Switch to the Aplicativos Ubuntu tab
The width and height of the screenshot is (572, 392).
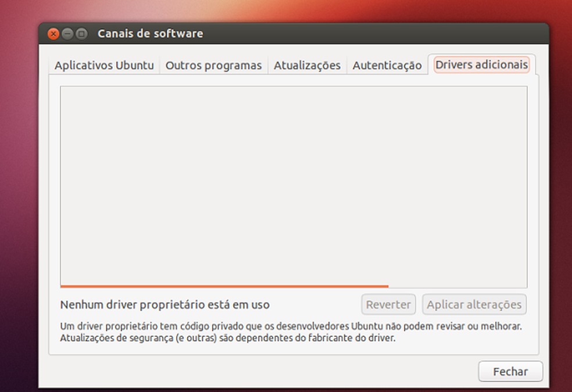tap(104, 65)
